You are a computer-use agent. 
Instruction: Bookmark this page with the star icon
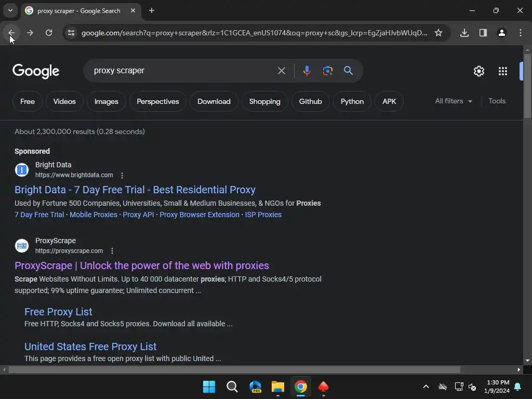438,33
